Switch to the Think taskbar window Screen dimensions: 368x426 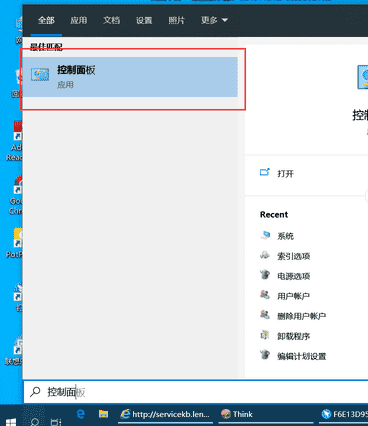pyautogui.click(x=266, y=414)
